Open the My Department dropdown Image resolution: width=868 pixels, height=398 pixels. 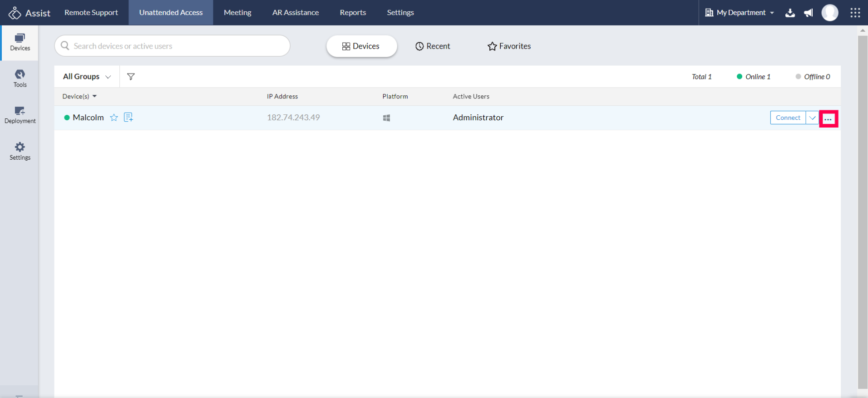point(740,13)
